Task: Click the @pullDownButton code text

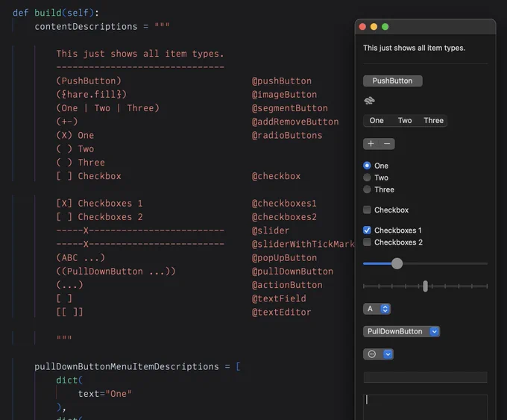Action: click(x=292, y=271)
